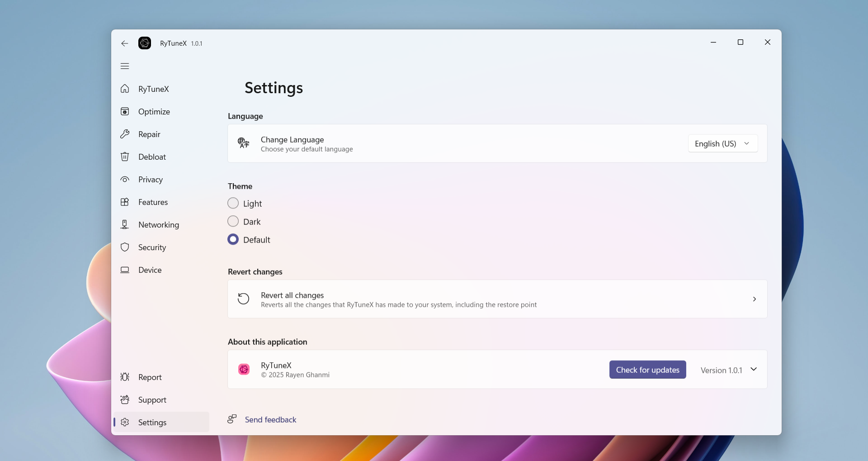The height and width of the screenshot is (461, 868).
Task: Select the Light theme radio button
Action: 233,203
